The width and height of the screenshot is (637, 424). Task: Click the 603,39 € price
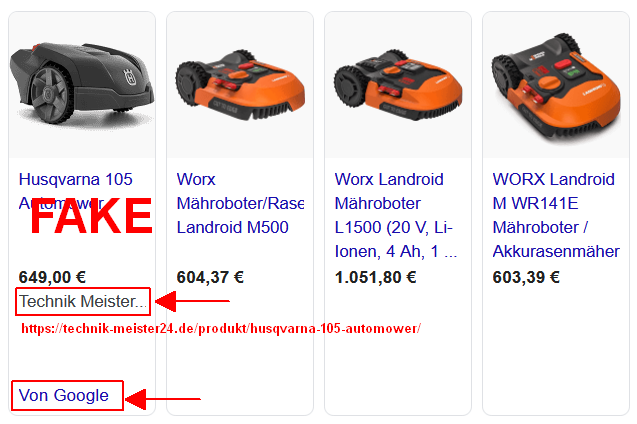(526, 277)
